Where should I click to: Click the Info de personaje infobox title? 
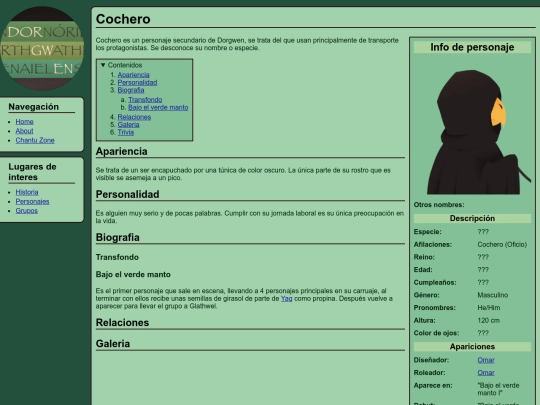(x=472, y=47)
